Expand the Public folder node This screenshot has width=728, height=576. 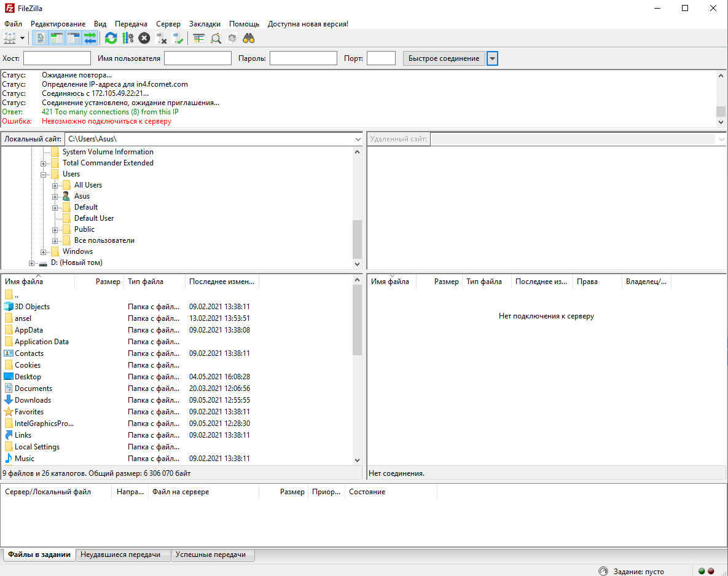[x=55, y=230]
